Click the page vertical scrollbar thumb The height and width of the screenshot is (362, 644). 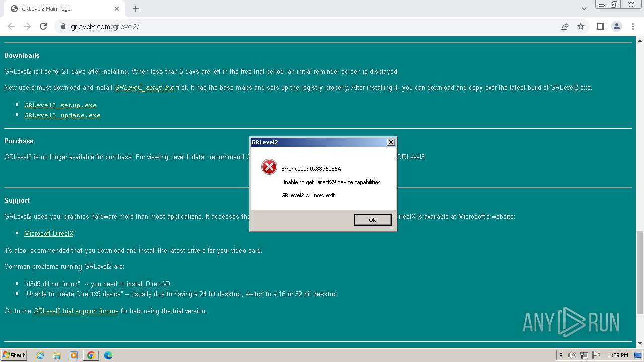(x=640, y=273)
